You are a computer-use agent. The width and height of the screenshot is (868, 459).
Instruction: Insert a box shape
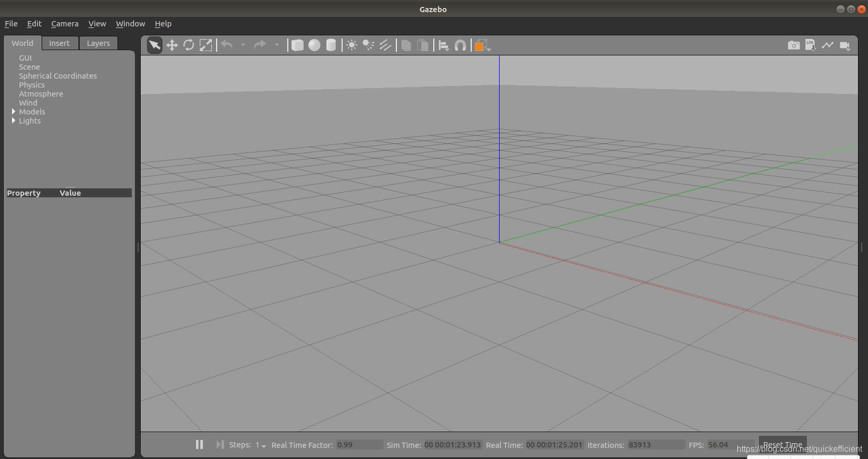(x=297, y=45)
